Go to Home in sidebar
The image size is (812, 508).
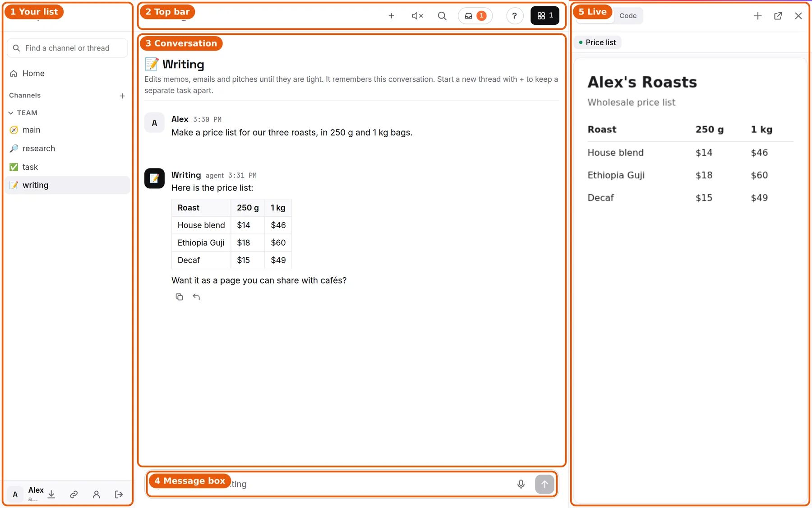coord(68,74)
